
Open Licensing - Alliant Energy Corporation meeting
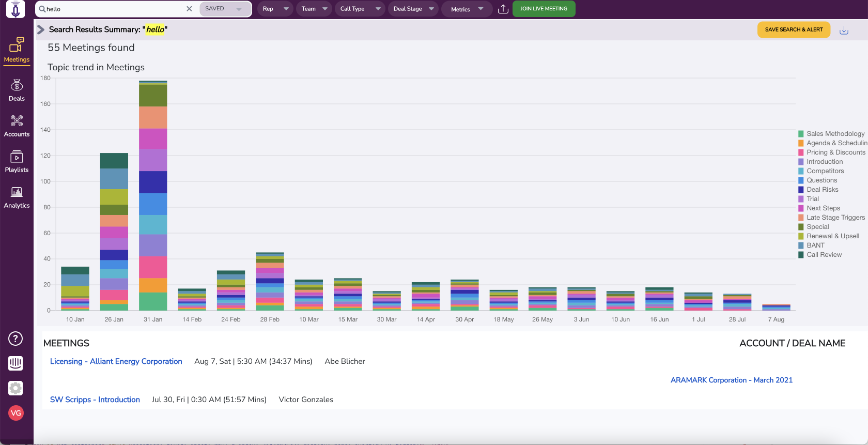(116, 361)
